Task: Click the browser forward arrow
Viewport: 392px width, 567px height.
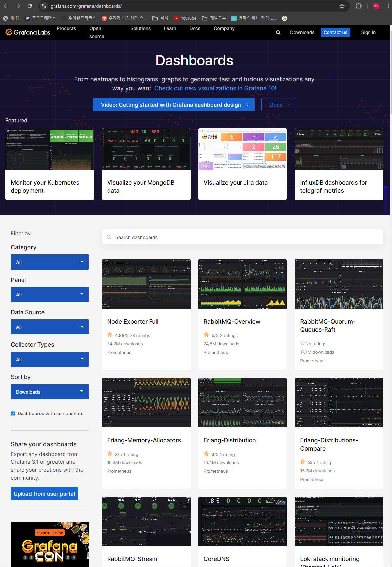Action: (x=18, y=6)
